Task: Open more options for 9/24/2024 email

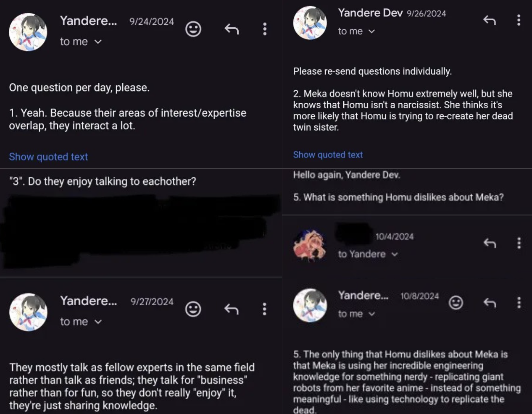Action: [264, 29]
